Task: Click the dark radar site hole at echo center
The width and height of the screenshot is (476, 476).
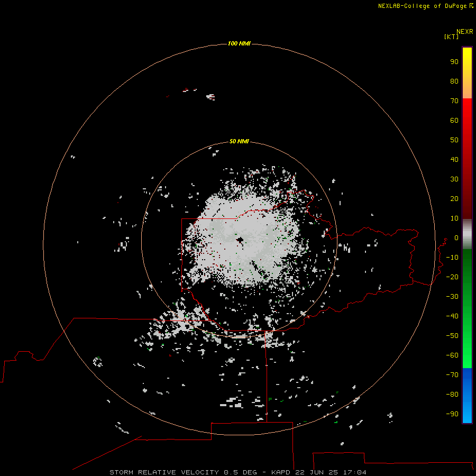Action: pos(241,241)
